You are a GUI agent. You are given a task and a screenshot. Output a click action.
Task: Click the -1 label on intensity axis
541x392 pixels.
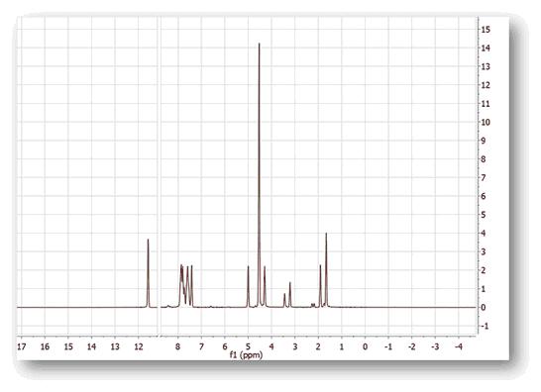[485, 326]
